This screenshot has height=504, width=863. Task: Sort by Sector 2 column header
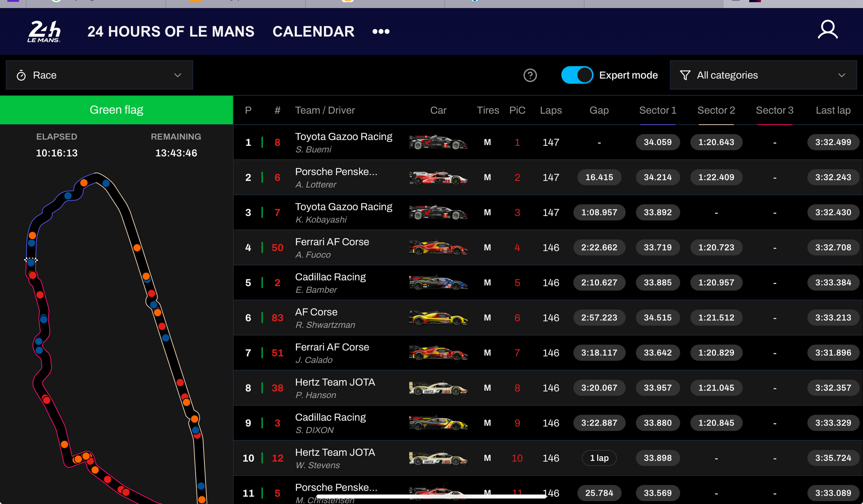(x=716, y=111)
